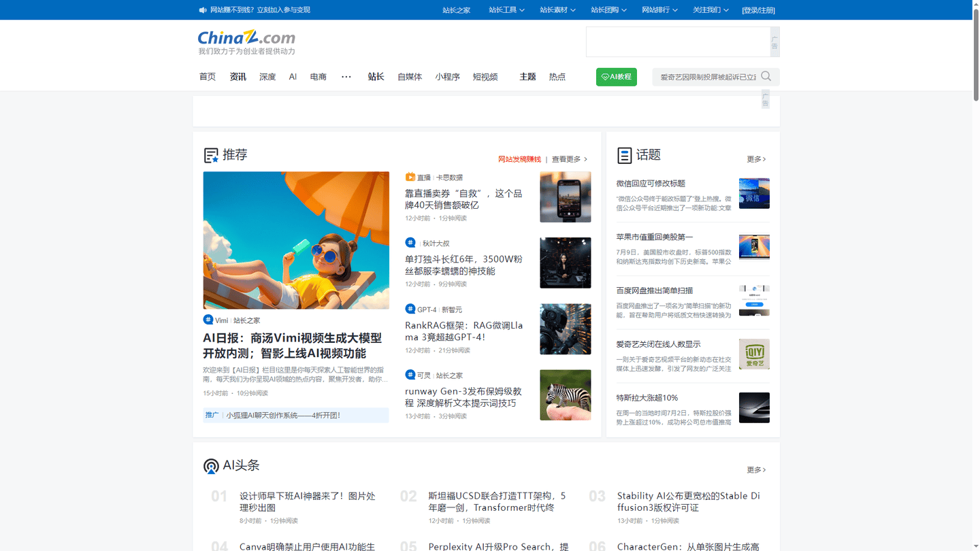Open article 靠直播卖券自救

tap(463, 199)
